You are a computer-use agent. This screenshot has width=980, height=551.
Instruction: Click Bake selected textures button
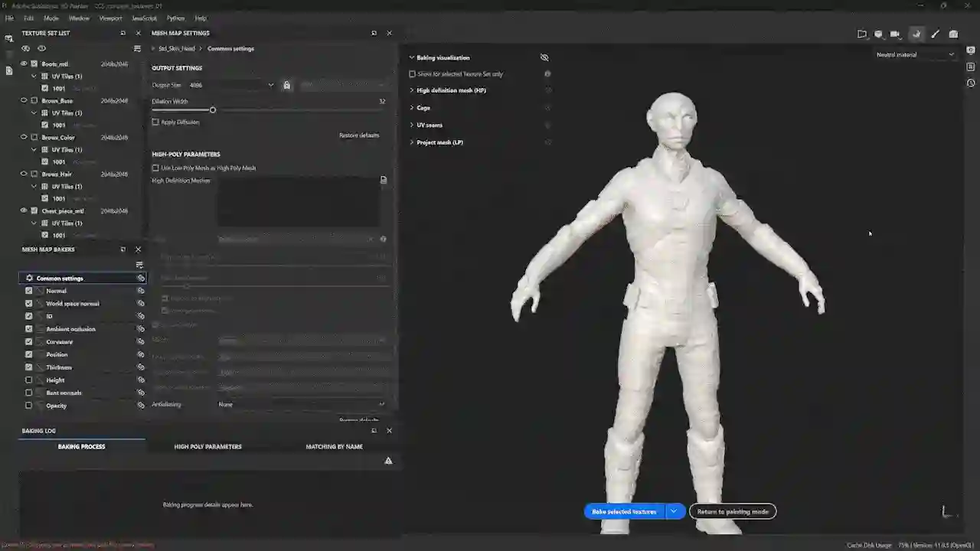[x=625, y=511]
